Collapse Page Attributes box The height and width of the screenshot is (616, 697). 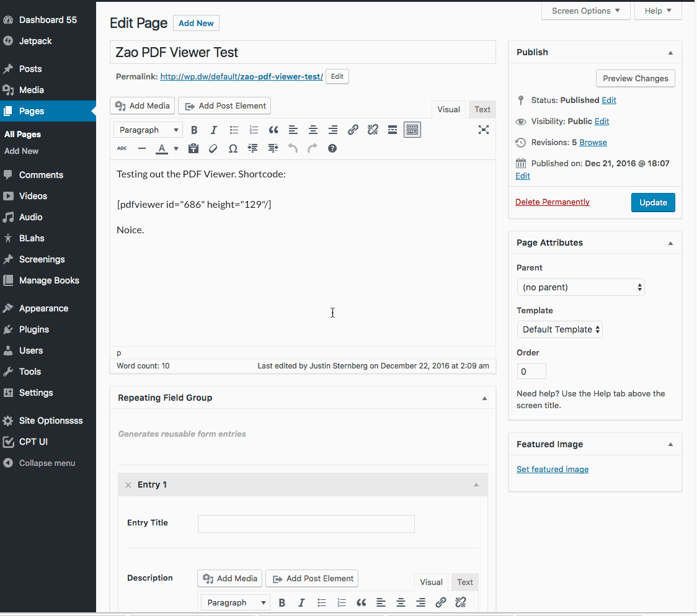pos(670,243)
